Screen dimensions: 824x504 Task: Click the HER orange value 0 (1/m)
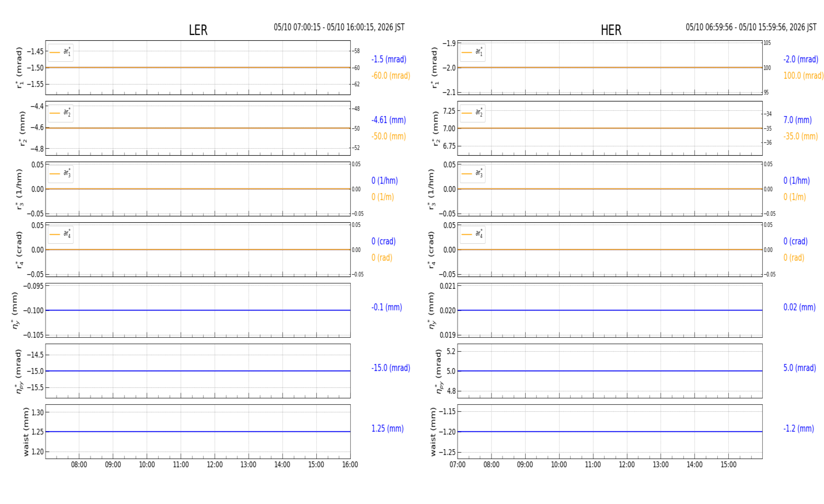(795, 197)
